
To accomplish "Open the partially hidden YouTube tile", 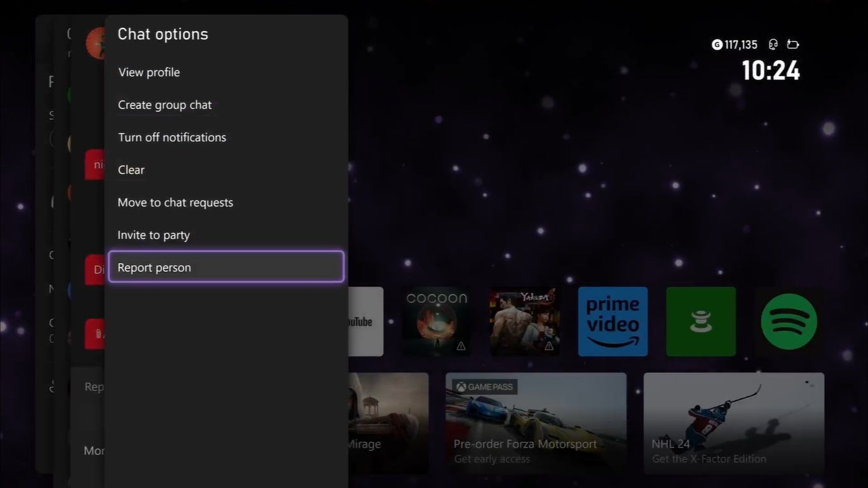I will [366, 322].
